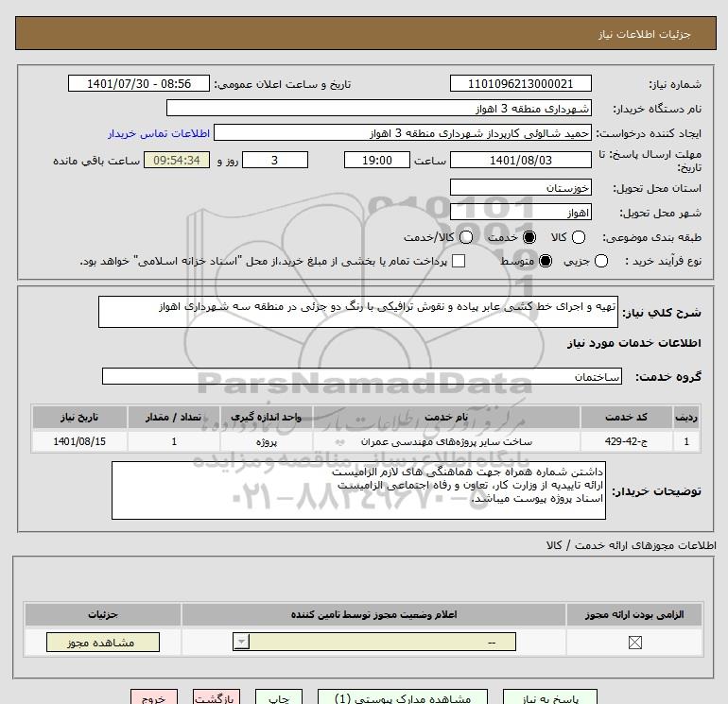Select the کالا/خدمت radio button

[466, 237]
